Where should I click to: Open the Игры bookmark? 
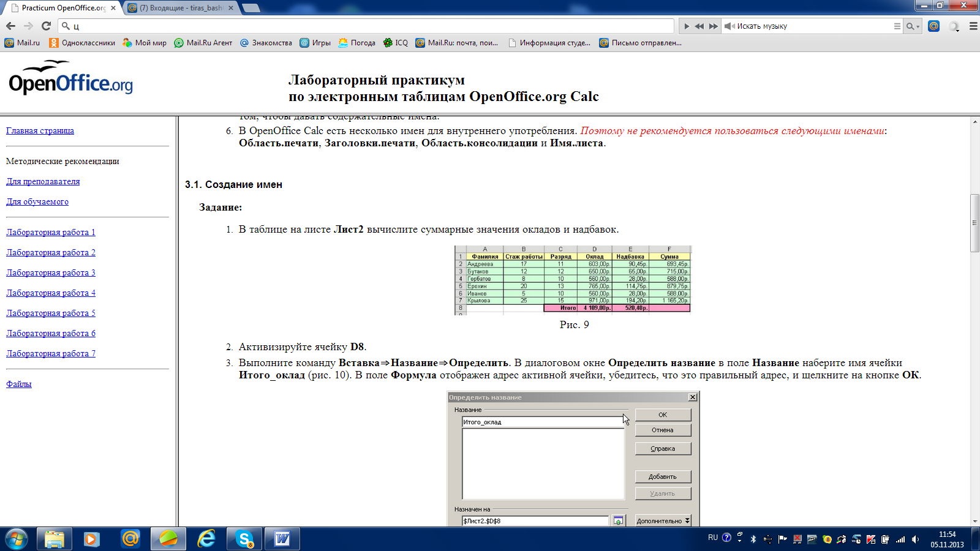(x=315, y=43)
